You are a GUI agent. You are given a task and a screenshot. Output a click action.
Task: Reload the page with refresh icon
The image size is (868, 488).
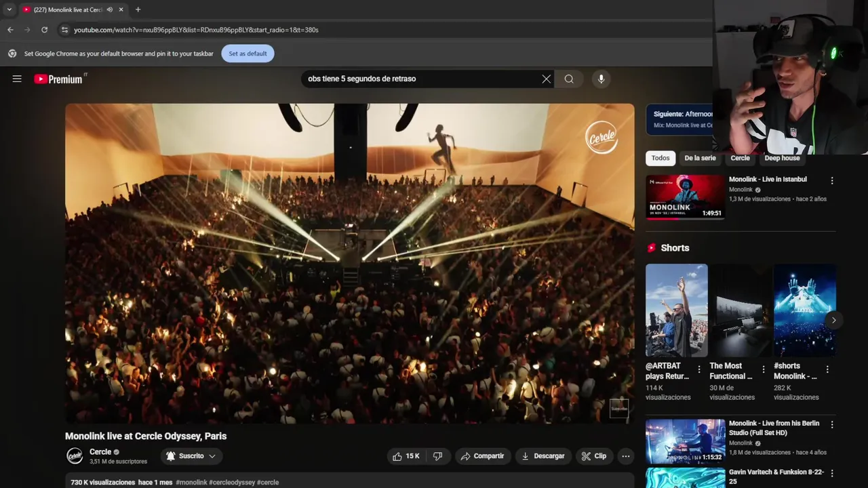pos(45,30)
